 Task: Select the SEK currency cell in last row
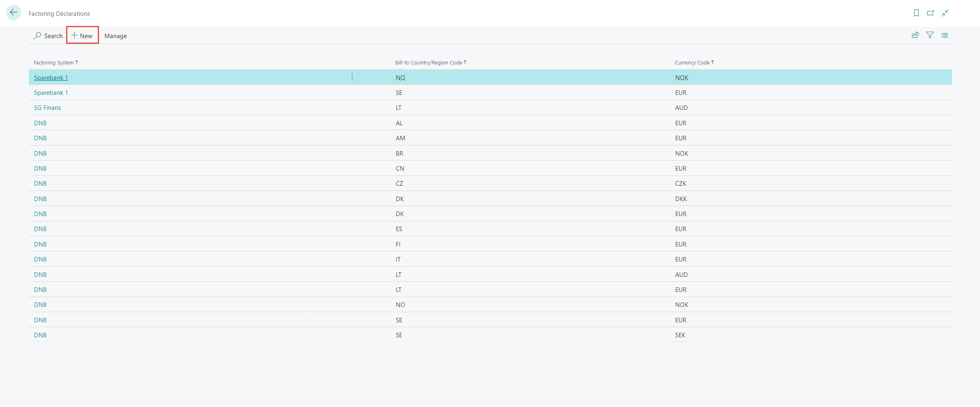point(680,335)
